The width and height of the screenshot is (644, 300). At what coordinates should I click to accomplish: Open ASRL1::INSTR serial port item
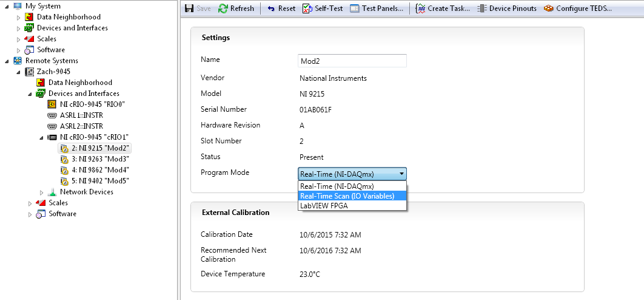[86, 115]
